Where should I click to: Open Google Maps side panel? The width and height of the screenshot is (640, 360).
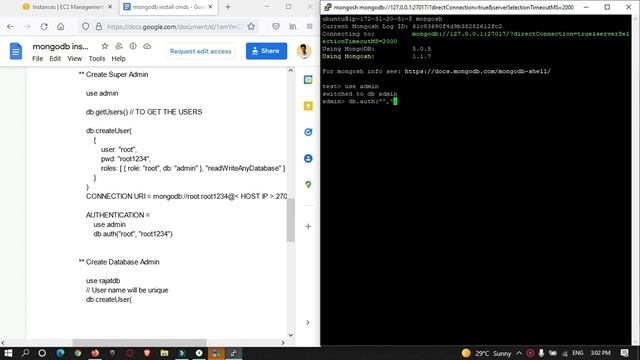[x=308, y=184]
